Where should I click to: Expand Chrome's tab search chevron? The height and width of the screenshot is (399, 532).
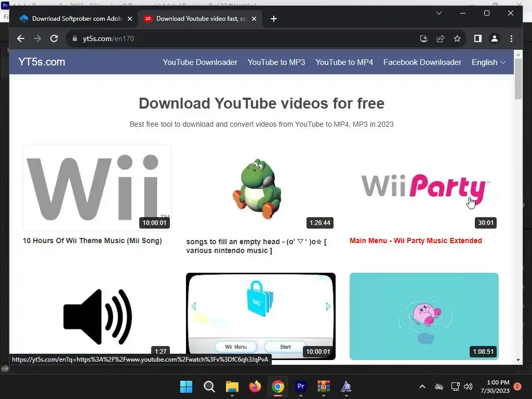438,13
